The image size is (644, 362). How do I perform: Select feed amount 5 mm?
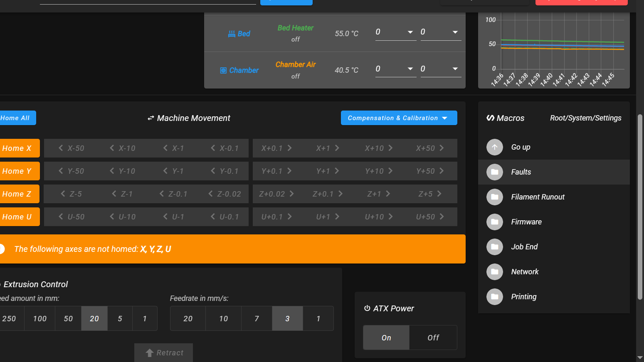[120, 318]
